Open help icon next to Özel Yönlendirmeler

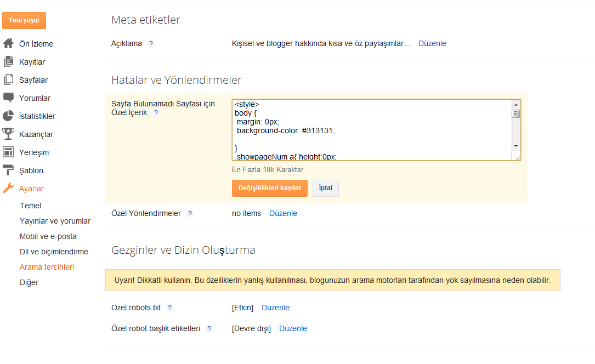[190, 213]
